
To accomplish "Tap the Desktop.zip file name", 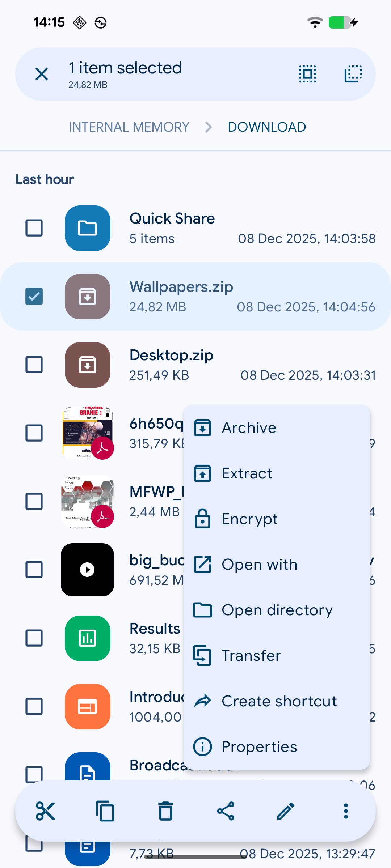I will pyautogui.click(x=171, y=355).
